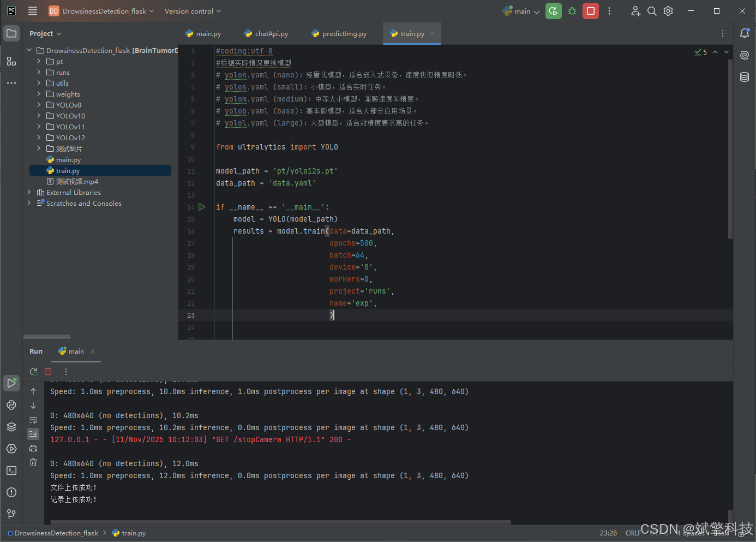Open the Database tool window
Image resolution: width=756 pixels, height=542 pixels.
coord(745,77)
